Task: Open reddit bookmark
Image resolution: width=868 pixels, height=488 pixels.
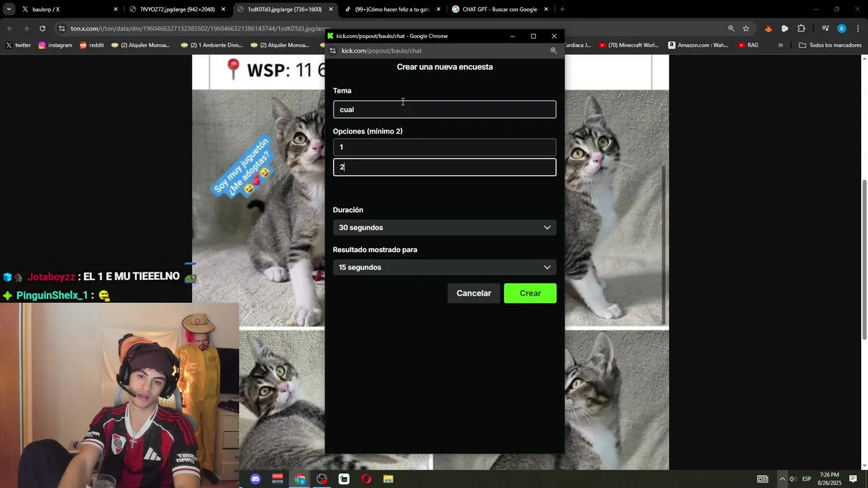Action: pos(92,45)
